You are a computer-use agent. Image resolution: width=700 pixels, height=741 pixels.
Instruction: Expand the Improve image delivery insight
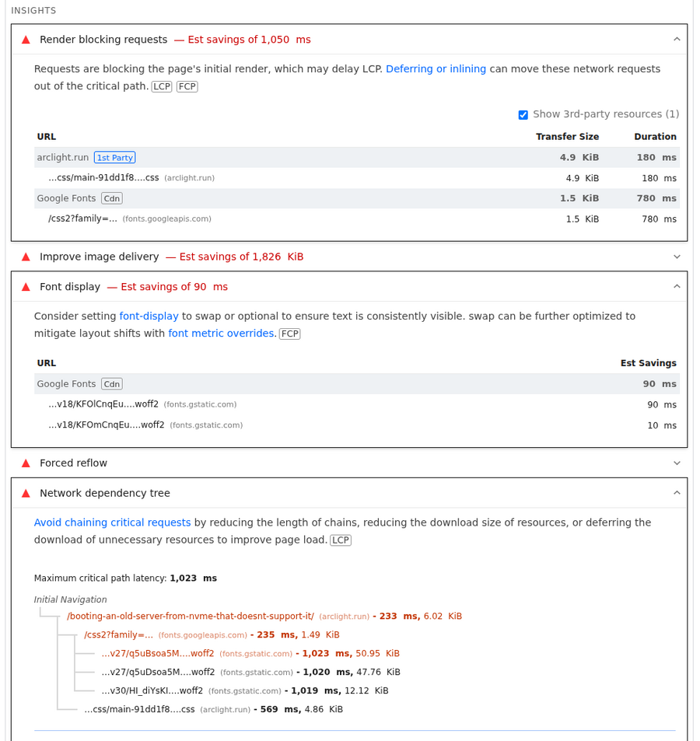(x=677, y=257)
